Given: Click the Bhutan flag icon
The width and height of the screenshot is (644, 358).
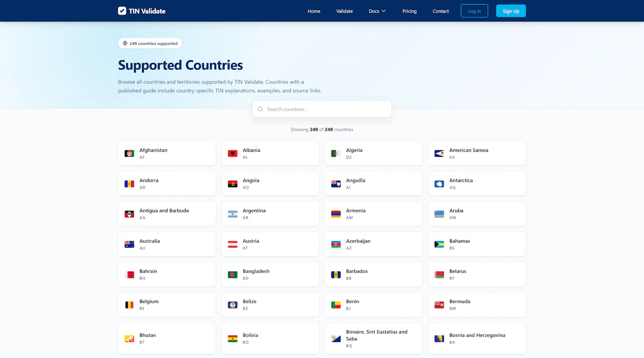Looking at the screenshot, I should (129, 339).
